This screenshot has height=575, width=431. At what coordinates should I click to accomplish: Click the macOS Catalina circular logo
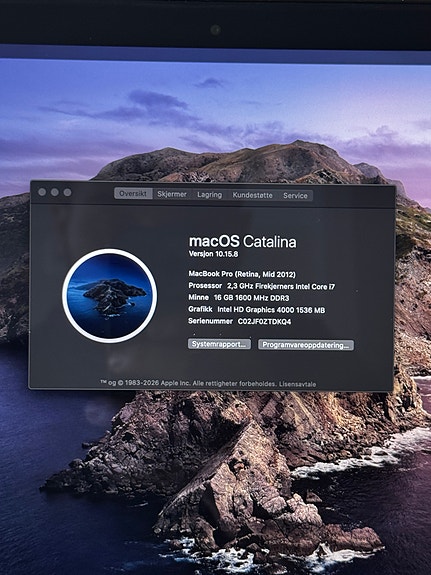tap(109, 296)
